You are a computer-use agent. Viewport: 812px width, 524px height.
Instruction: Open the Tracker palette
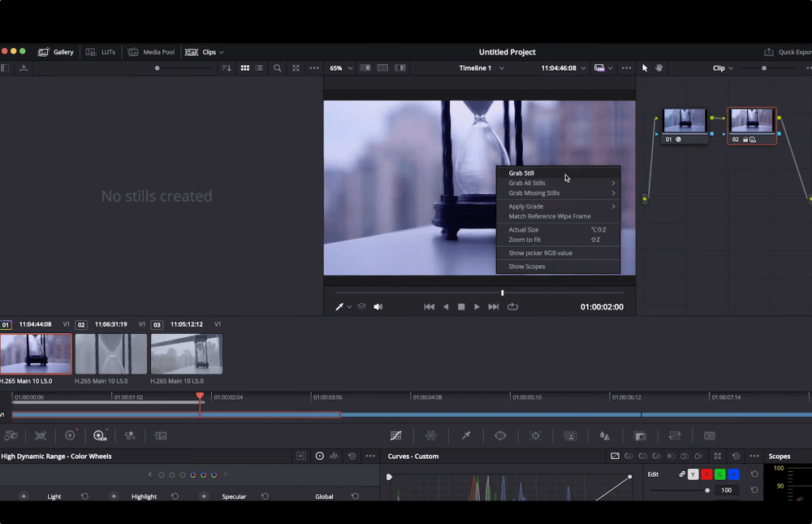click(x=535, y=436)
